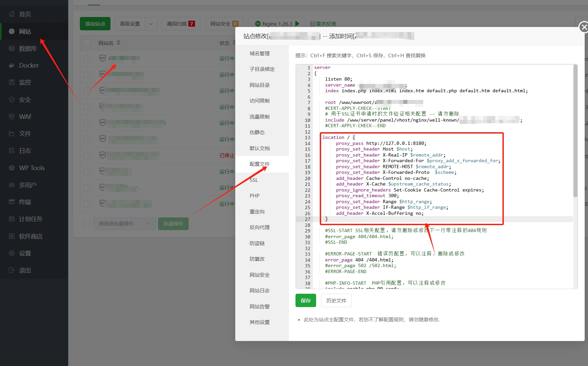This screenshot has width=588, height=366.
Task: Expand the 高级设置 dropdown arrow
Action: click(151, 24)
